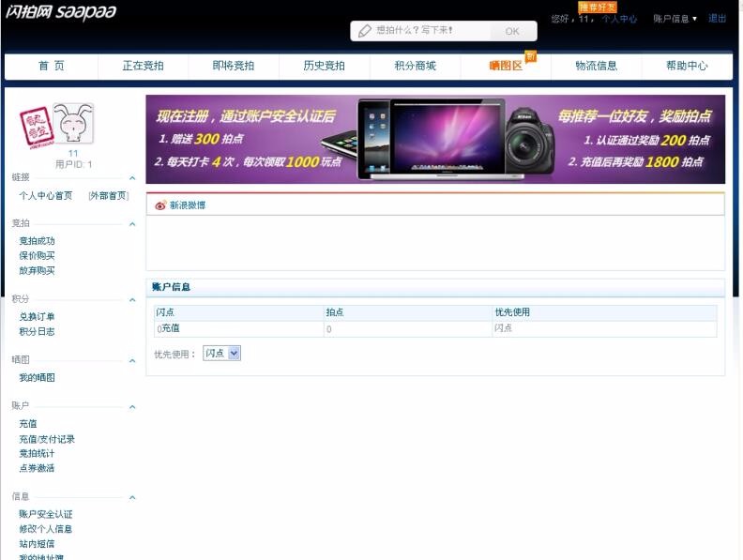Image resolution: width=743 pixels, height=560 pixels.
Task: Open the 晒图区 tab
Action: [506, 66]
